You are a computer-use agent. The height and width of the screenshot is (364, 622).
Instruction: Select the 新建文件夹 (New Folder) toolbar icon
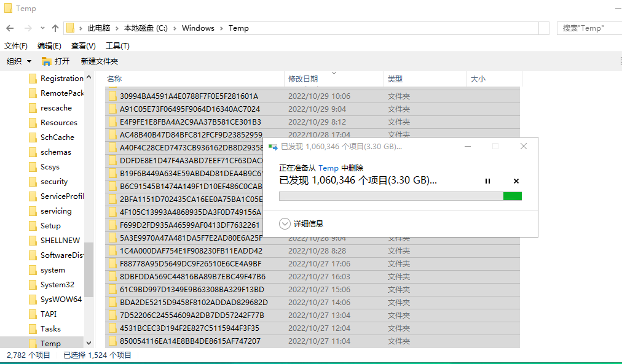tap(99, 61)
